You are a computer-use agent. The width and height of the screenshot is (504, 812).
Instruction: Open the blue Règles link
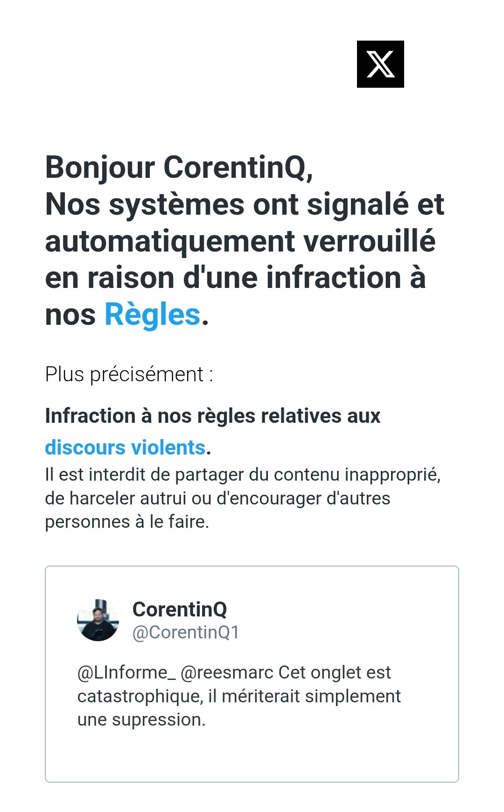pyautogui.click(x=152, y=315)
